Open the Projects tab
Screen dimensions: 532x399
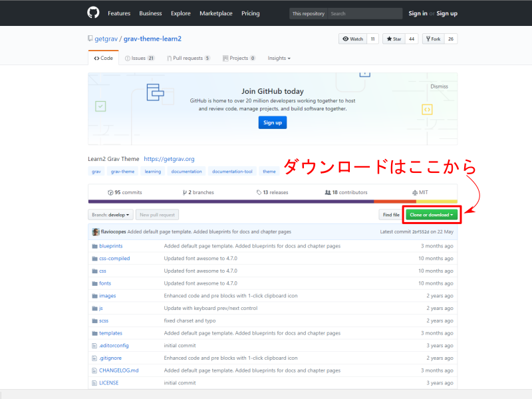[x=239, y=58]
